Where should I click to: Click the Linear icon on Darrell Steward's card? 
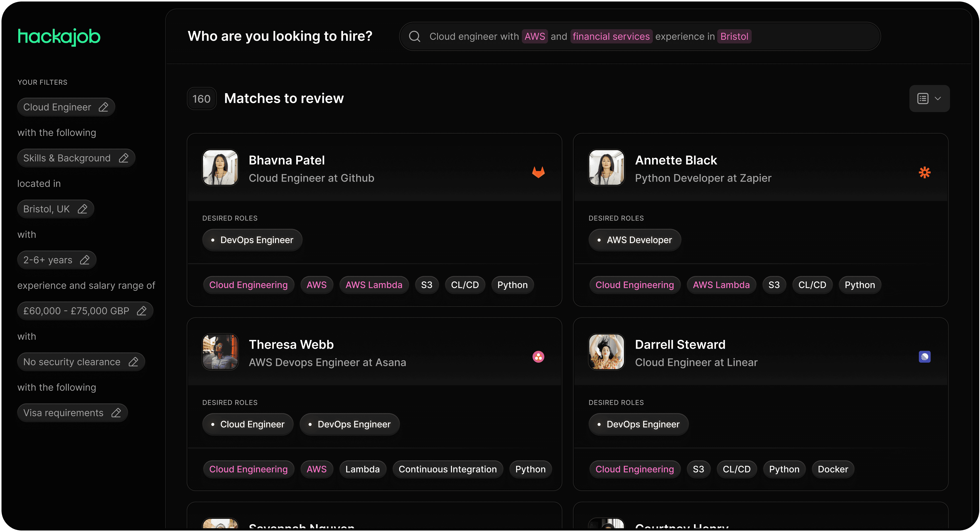click(x=924, y=357)
